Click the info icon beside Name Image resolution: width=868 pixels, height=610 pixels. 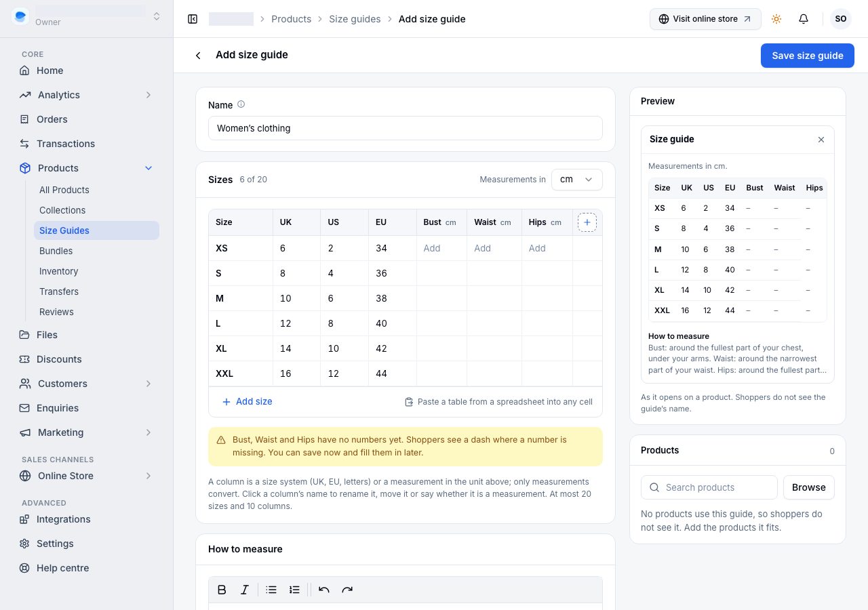point(241,104)
